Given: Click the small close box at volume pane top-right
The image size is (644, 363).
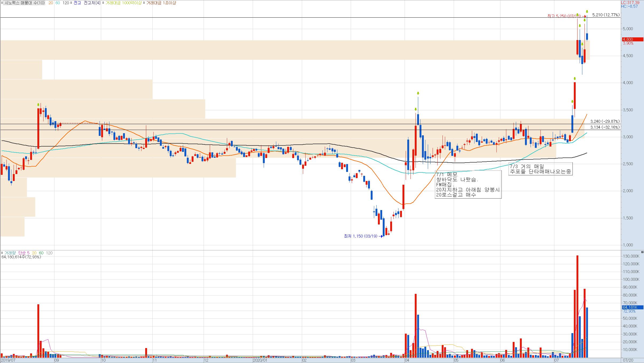Looking at the screenshot, I should [x=642, y=252].
